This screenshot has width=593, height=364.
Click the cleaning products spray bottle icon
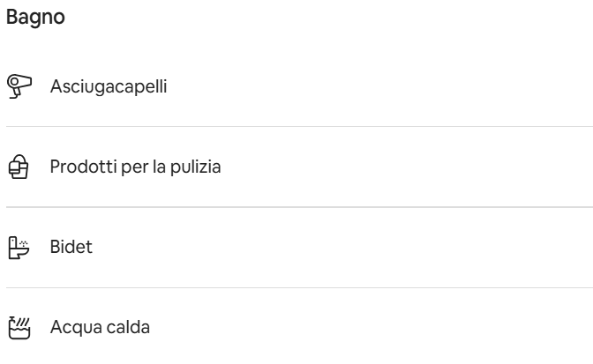17,166
